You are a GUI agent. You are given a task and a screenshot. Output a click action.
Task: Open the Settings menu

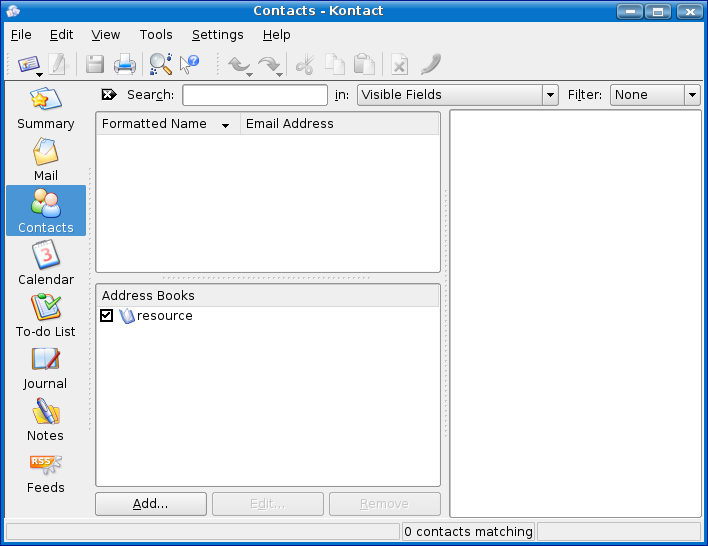point(217,35)
